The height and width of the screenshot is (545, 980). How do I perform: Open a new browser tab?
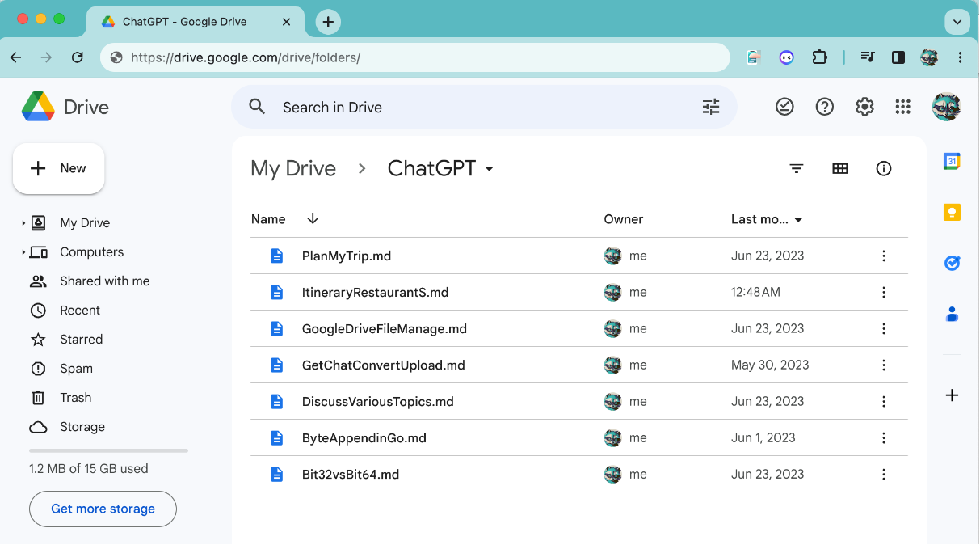click(328, 22)
